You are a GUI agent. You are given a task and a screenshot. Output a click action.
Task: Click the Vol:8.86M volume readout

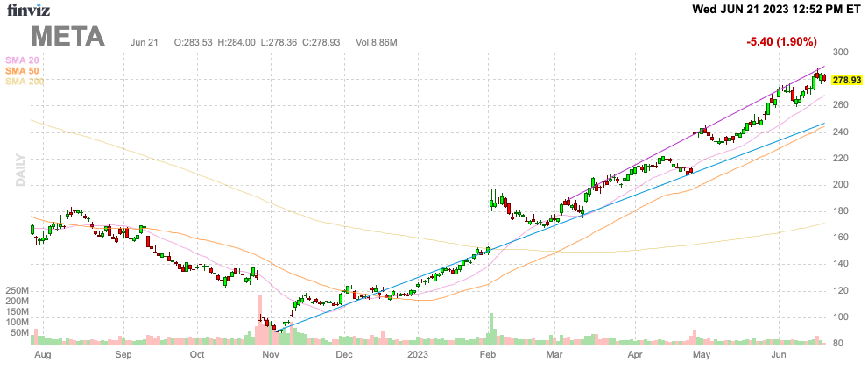[377, 42]
